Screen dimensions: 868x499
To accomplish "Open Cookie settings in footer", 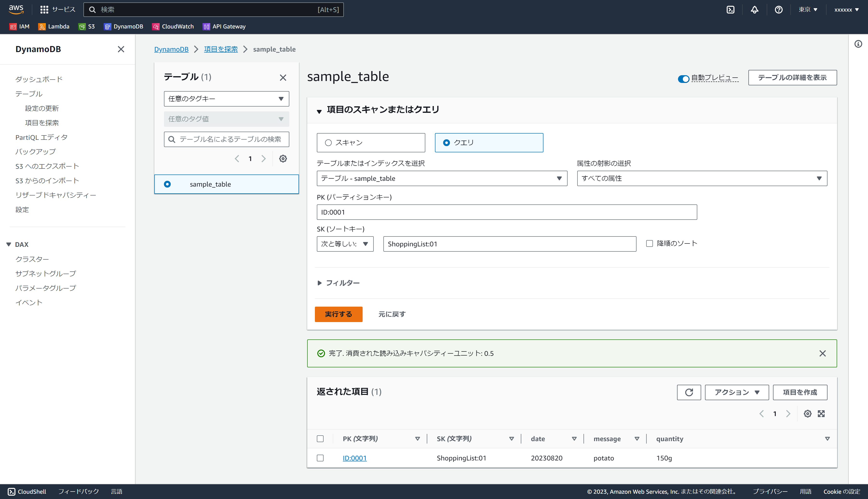I will click(x=842, y=492).
